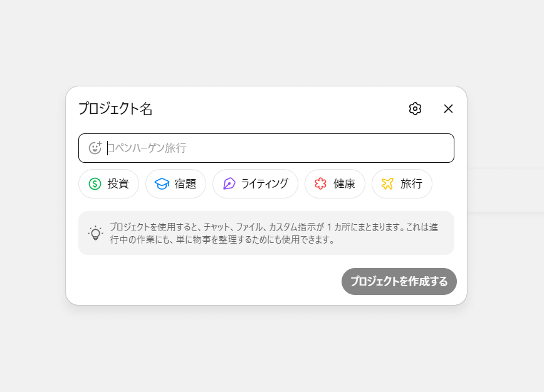Close the project name dialog
This screenshot has height=392, width=544.
tap(448, 109)
